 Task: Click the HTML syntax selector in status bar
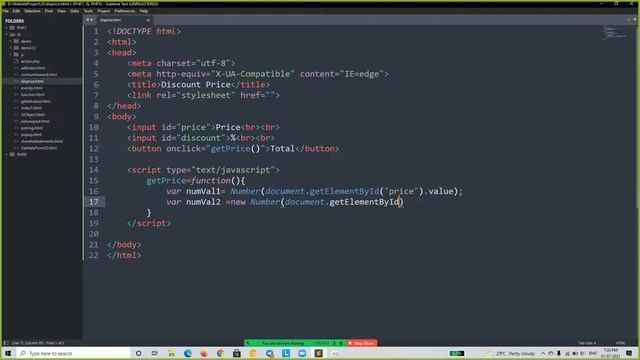[x=620, y=343]
